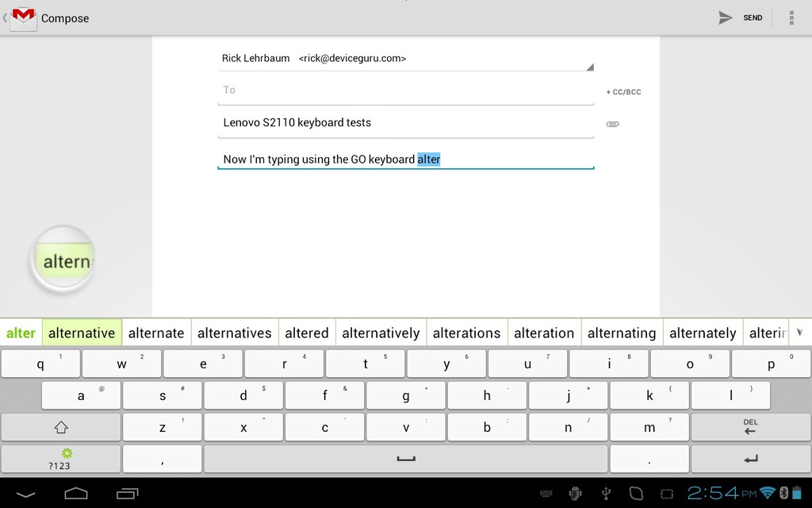Tap the Android debugging notification icon
The height and width of the screenshot is (508, 812).
pyautogui.click(x=576, y=494)
